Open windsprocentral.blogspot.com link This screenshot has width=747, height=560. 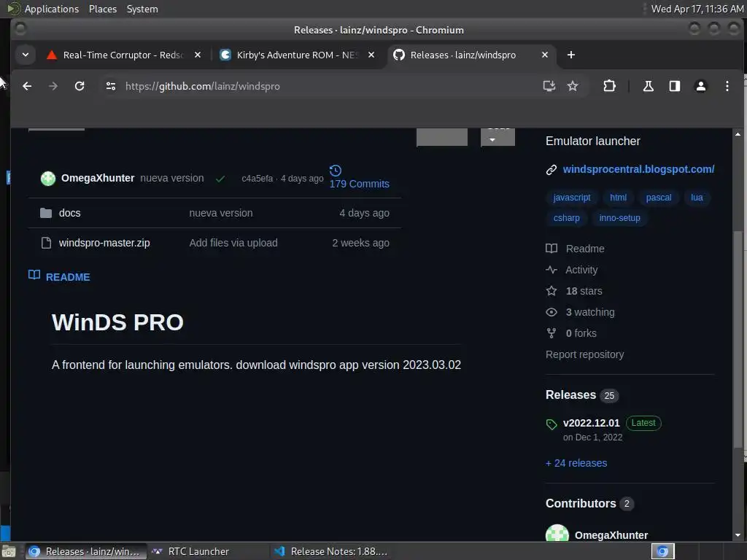coord(638,169)
